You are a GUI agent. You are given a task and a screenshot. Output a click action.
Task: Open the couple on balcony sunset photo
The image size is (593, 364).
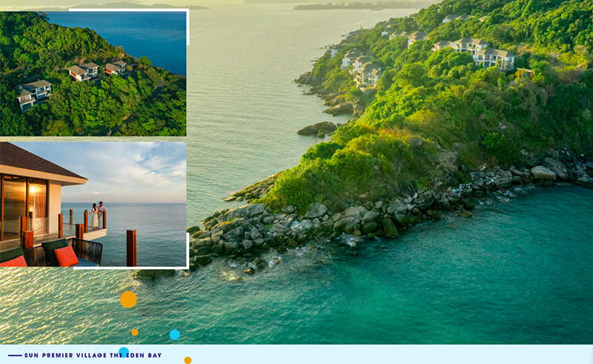point(93,205)
